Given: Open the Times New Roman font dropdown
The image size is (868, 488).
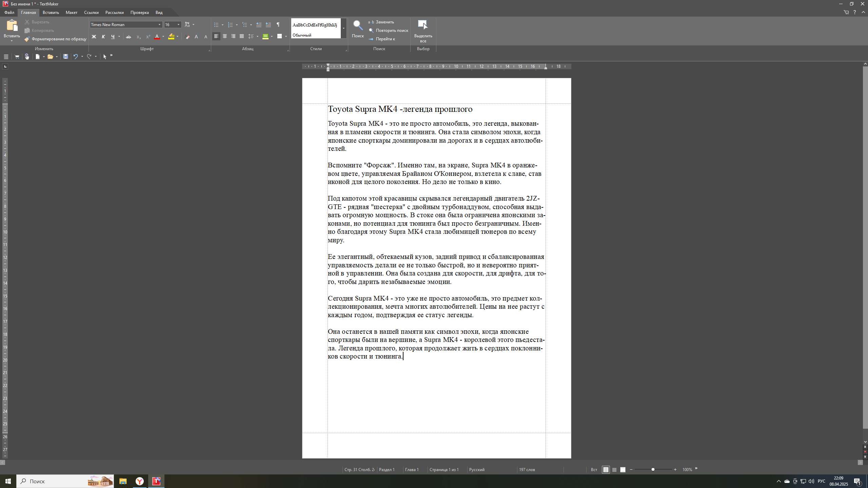Looking at the screenshot, I should pos(159,25).
